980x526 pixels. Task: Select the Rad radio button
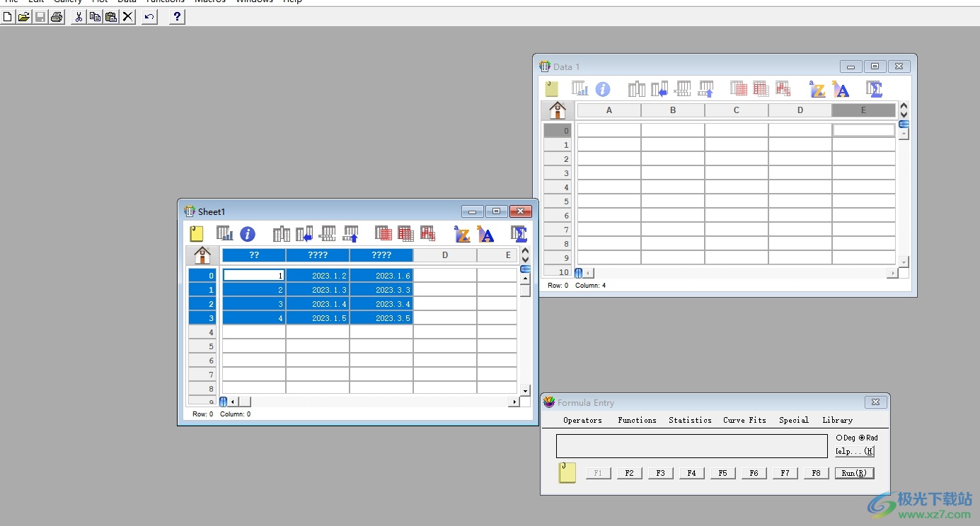(x=862, y=438)
